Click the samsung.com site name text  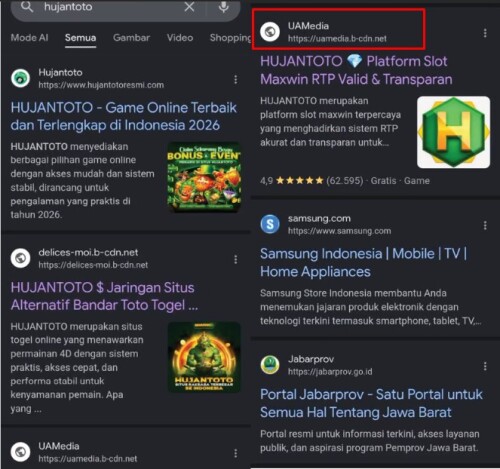coord(319,219)
